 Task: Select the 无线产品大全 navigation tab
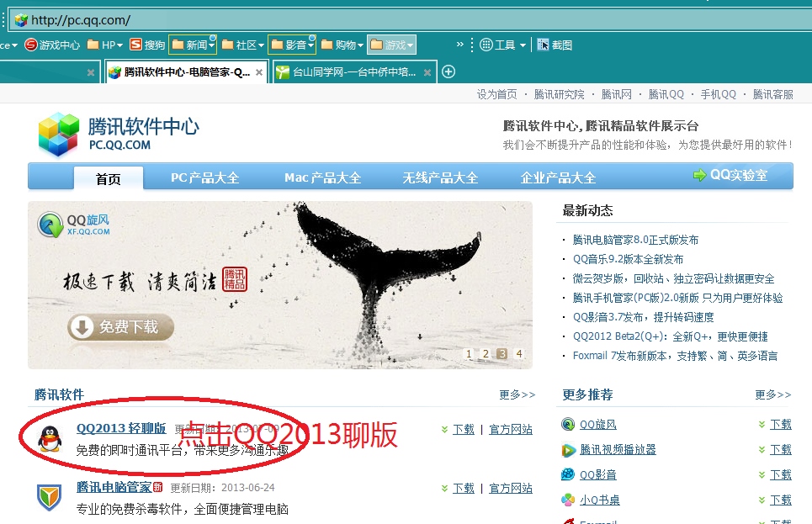click(440, 177)
